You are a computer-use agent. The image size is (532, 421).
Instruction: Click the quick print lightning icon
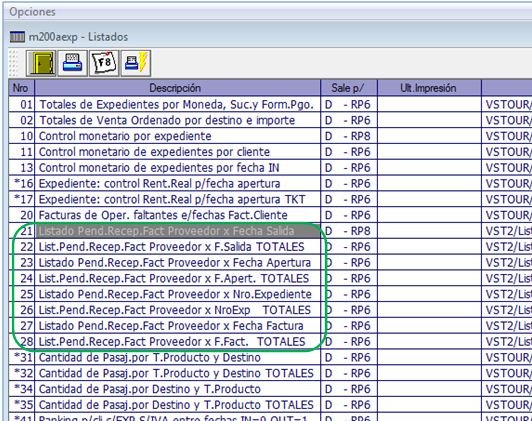click(136, 63)
